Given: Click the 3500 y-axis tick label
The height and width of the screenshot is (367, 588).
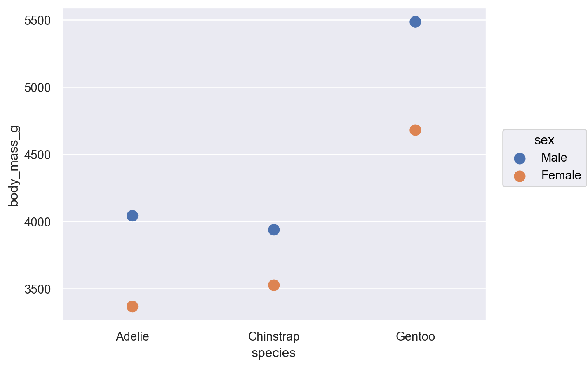Looking at the screenshot, I should [x=38, y=289].
